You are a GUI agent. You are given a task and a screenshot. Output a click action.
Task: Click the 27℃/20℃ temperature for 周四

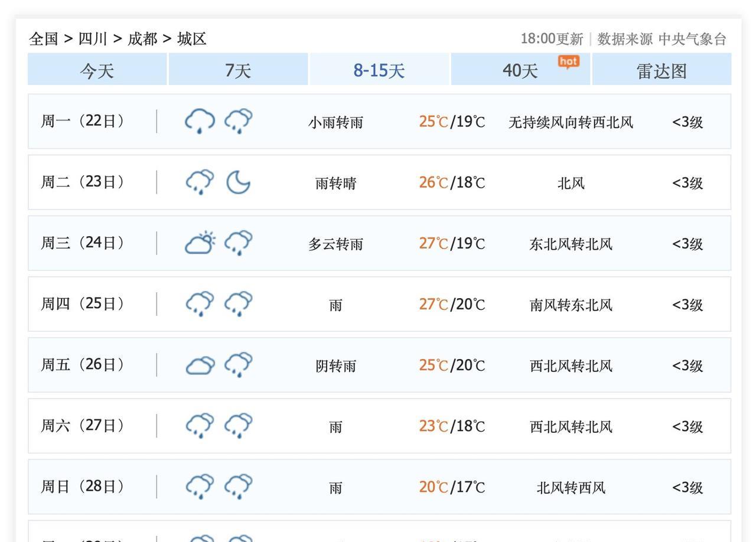[452, 305]
